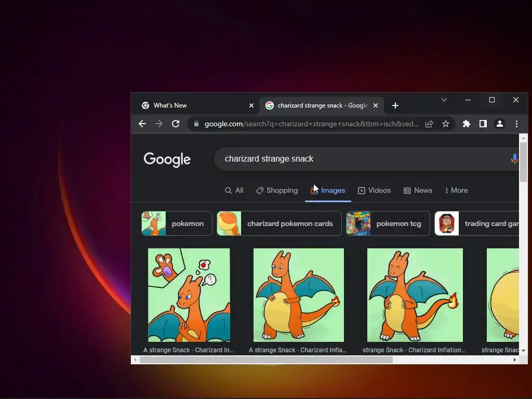Open the partially visible fourth Charizard image
Viewport: 532px width, 399px height.
coord(502,295)
